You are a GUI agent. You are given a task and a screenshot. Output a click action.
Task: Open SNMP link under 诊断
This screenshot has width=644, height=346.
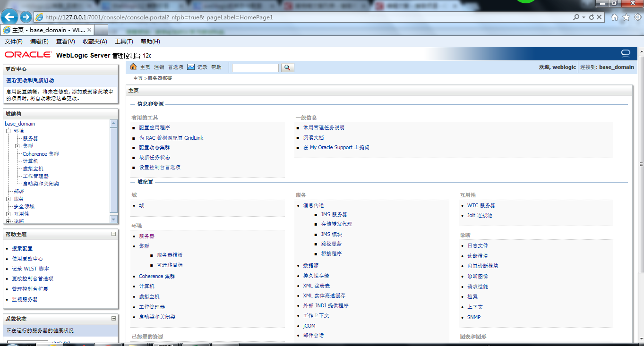click(474, 318)
